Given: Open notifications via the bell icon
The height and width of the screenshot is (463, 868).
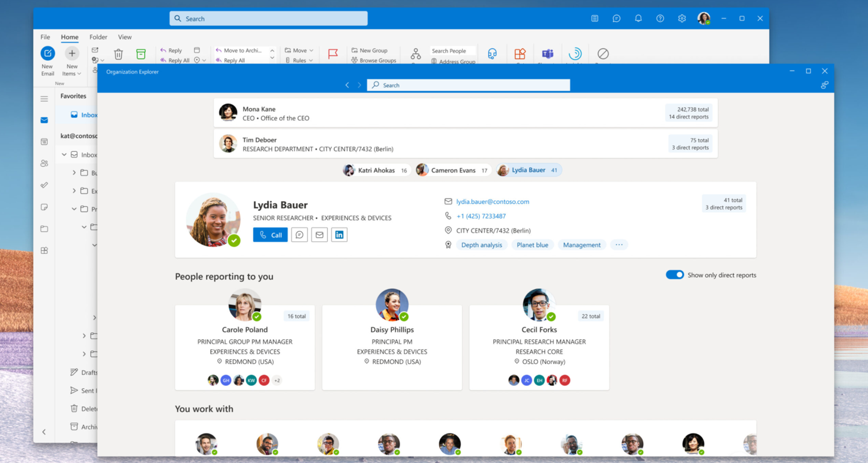Looking at the screenshot, I should (638, 18).
